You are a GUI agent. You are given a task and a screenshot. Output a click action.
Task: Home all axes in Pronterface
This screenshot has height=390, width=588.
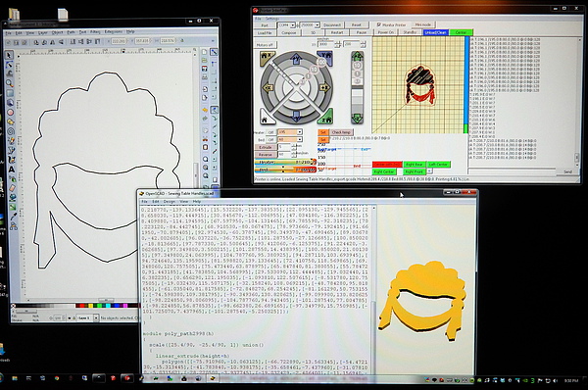click(x=267, y=119)
